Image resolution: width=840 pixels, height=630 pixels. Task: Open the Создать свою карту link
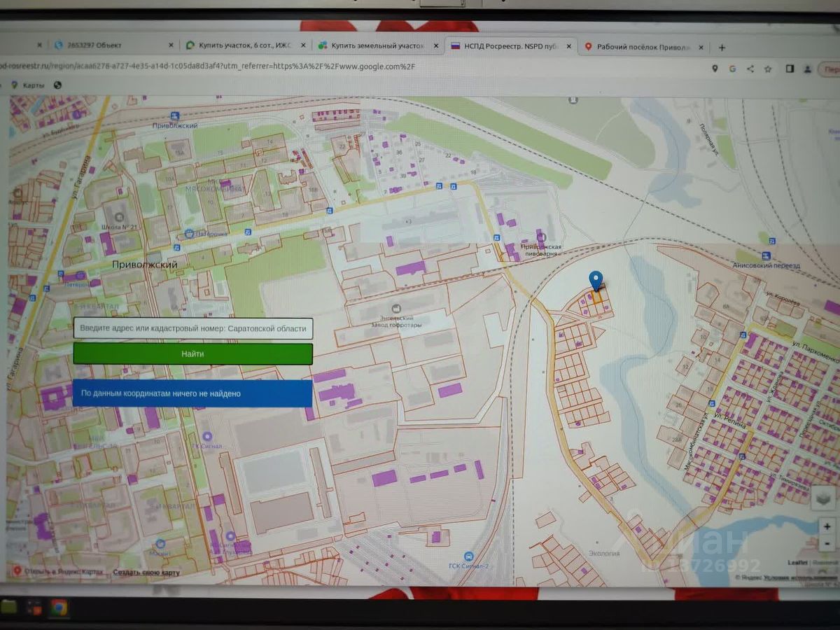(x=146, y=572)
